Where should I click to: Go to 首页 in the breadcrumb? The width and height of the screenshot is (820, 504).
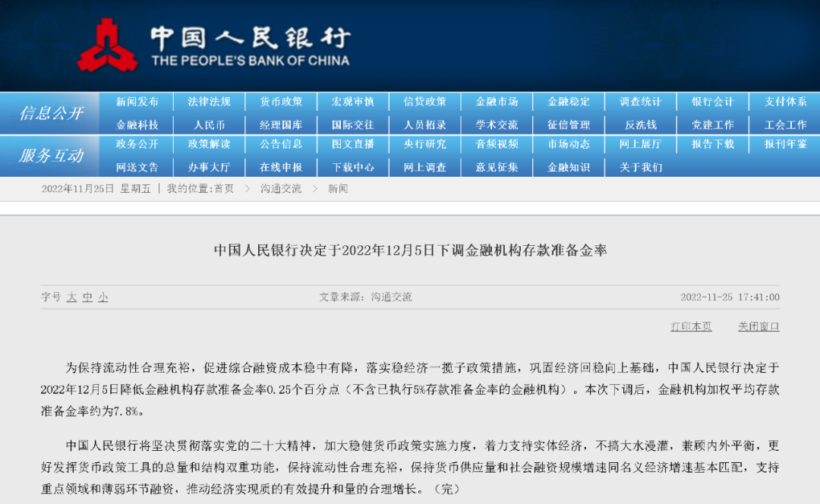(x=224, y=189)
